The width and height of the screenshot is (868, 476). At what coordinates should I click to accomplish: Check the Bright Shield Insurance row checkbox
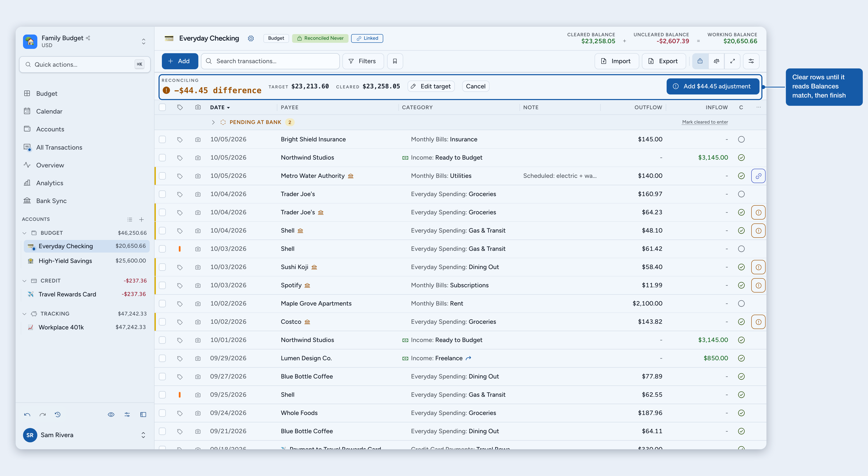(162, 140)
